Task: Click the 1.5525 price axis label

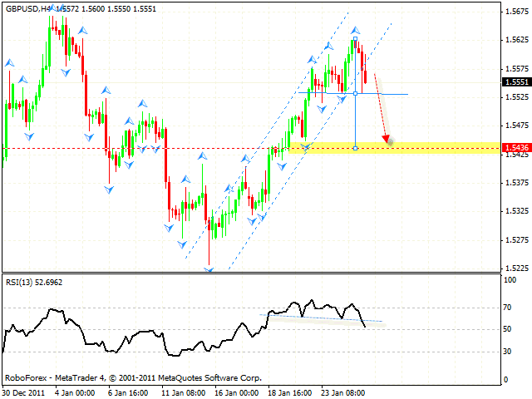Action: click(x=517, y=97)
